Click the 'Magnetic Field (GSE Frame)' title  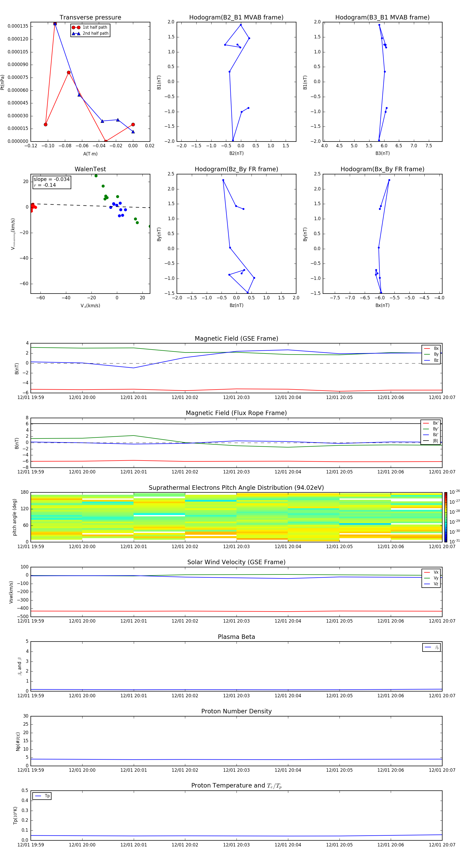tap(236, 339)
